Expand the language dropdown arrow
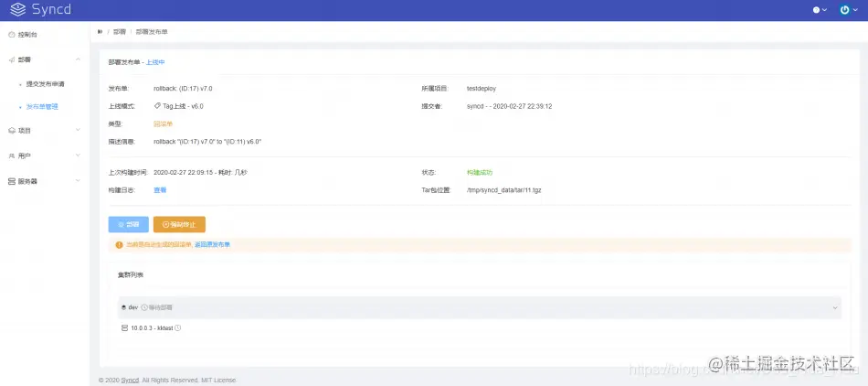The image size is (868, 386). click(824, 10)
